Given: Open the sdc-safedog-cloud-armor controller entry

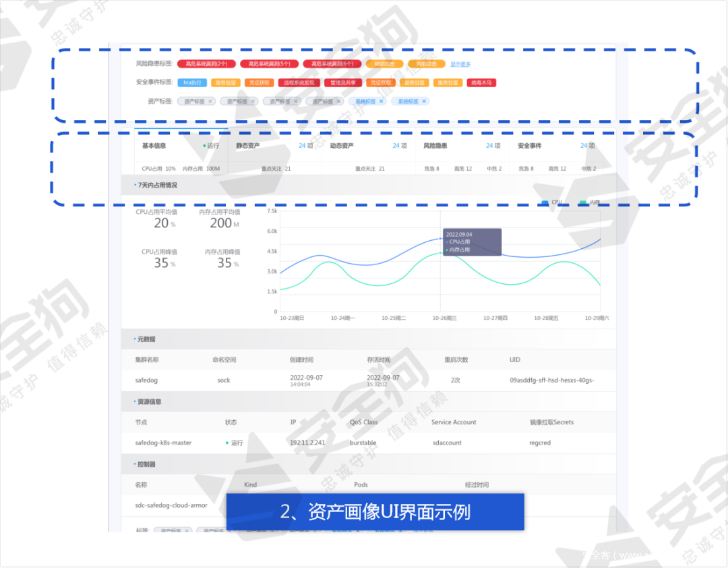Looking at the screenshot, I should pyautogui.click(x=171, y=505).
